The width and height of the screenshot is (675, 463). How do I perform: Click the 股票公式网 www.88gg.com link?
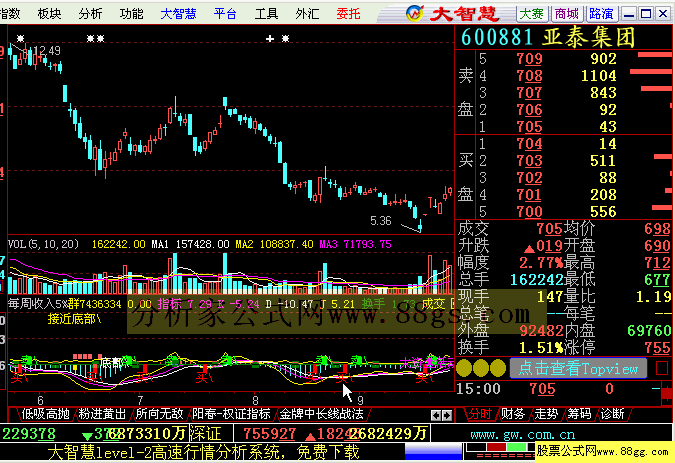coord(603,451)
